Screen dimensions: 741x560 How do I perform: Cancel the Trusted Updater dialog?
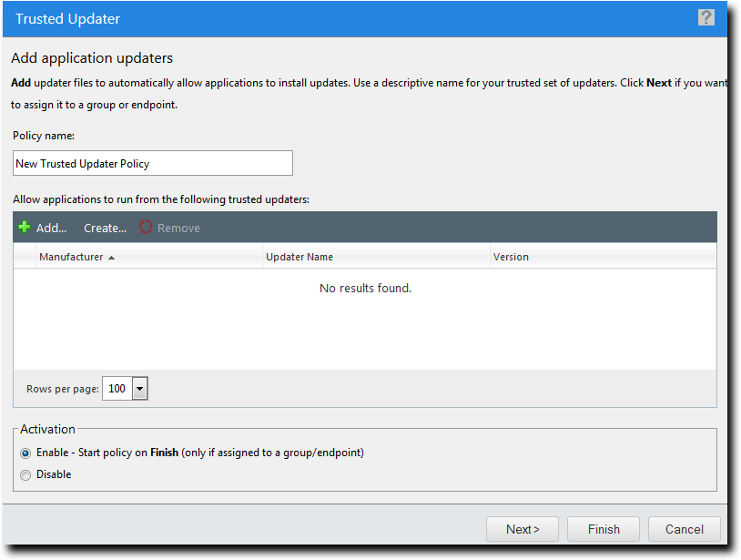[x=684, y=529]
